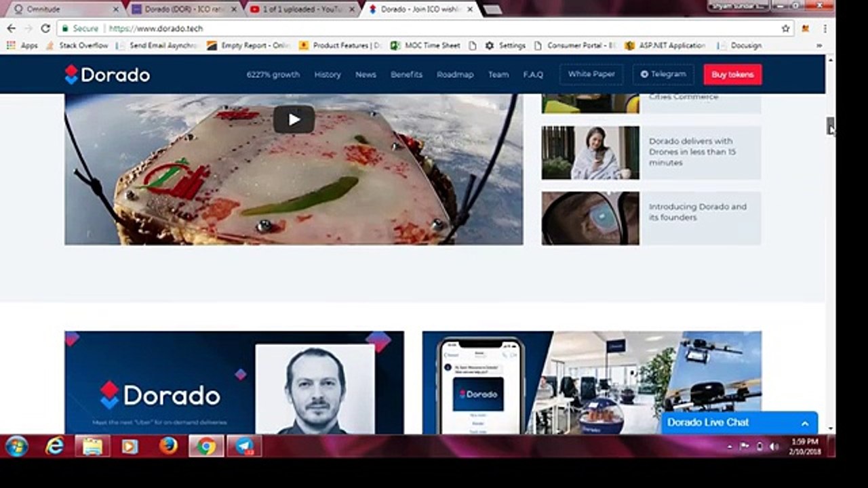The width and height of the screenshot is (868, 488).
Task: Open the 6227% growth section
Action: point(273,75)
